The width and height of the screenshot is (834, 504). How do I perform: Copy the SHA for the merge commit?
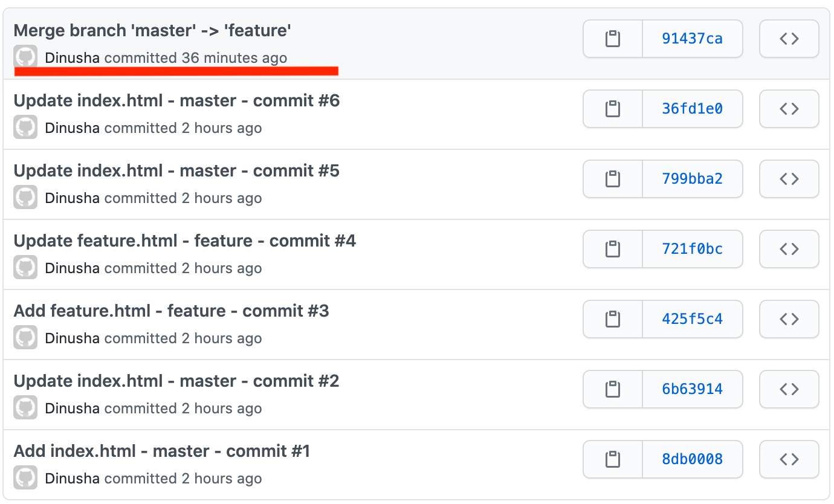coord(612,38)
